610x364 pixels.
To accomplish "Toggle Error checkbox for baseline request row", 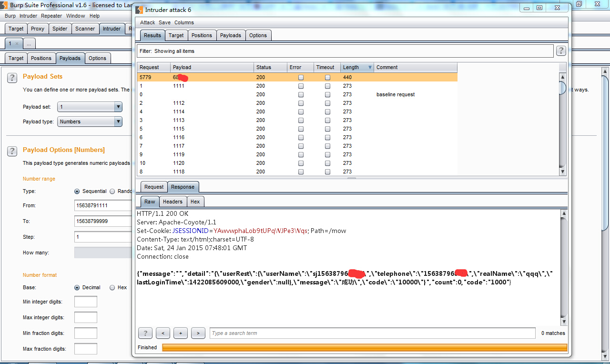I will [x=301, y=94].
